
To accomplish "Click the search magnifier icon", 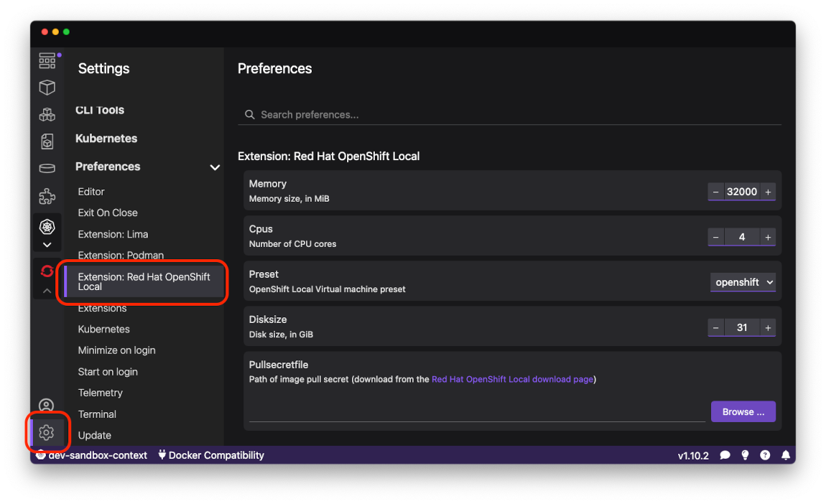I will point(250,115).
